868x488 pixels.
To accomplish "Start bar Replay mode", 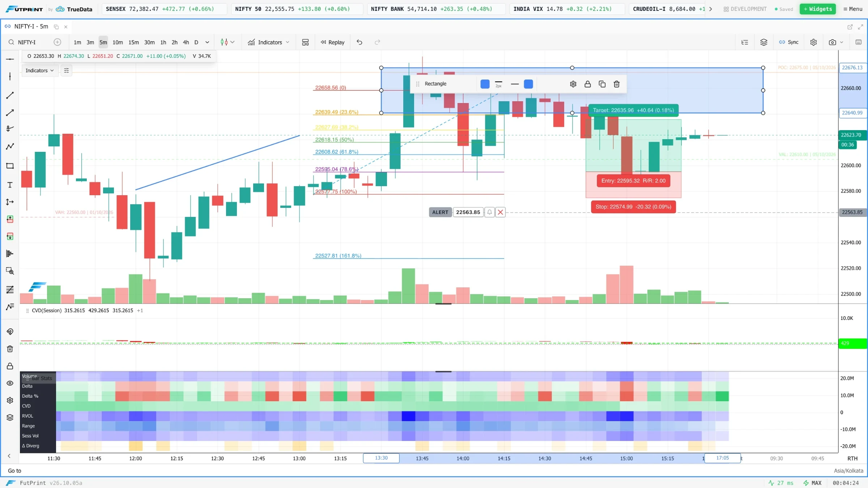I will coord(332,42).
